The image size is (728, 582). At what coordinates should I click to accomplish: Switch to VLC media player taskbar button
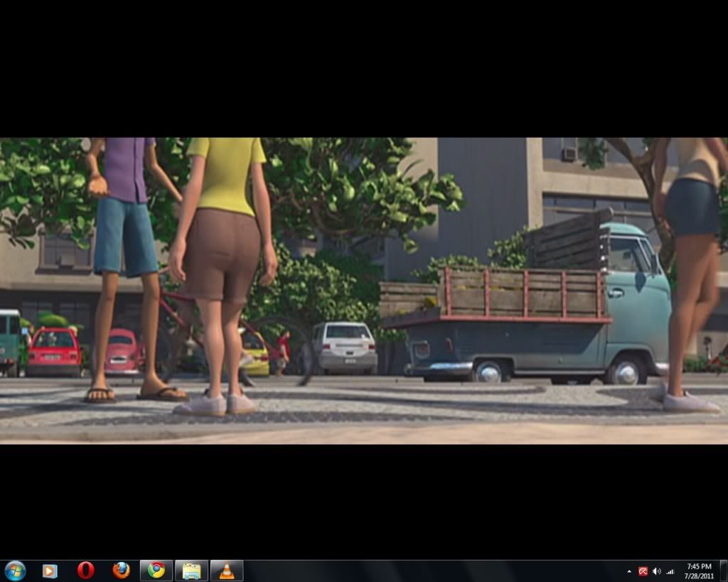pos(227,571)
